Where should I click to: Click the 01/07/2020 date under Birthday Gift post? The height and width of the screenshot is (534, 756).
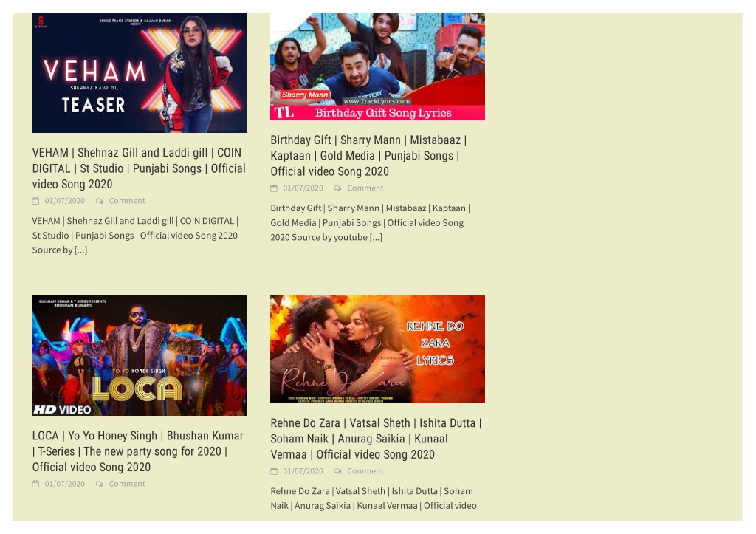point(303,188)
